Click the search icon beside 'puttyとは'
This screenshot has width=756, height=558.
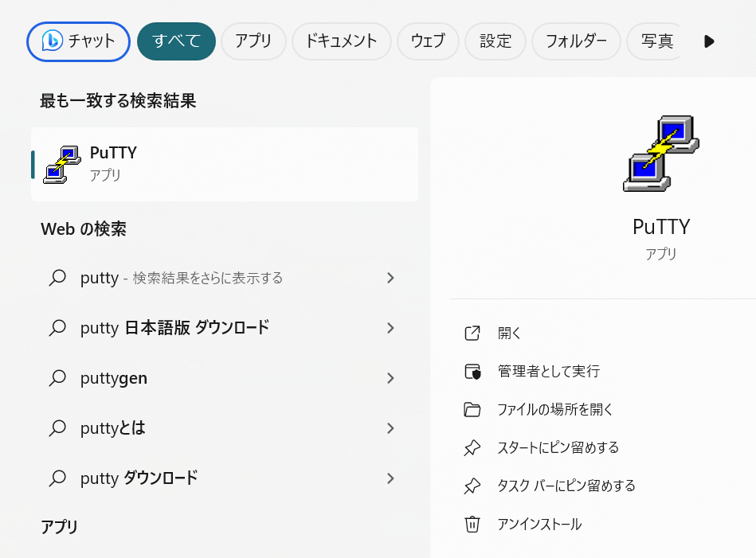pos(57,428)
